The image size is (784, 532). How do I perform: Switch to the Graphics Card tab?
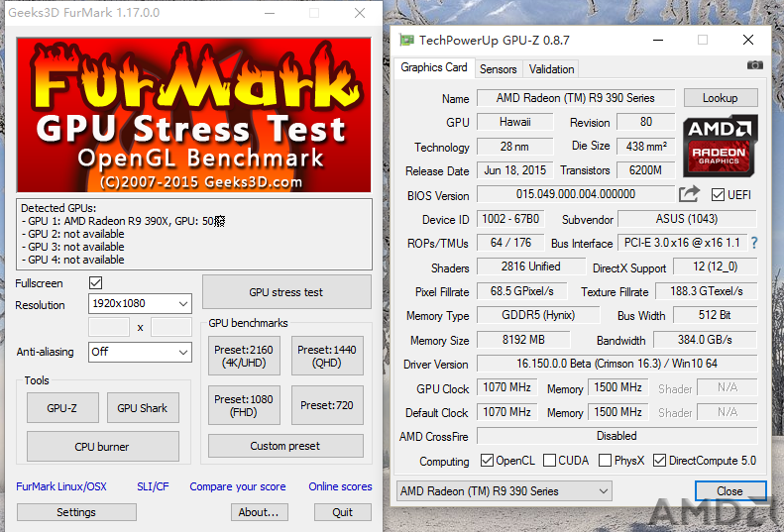point(433,67)
